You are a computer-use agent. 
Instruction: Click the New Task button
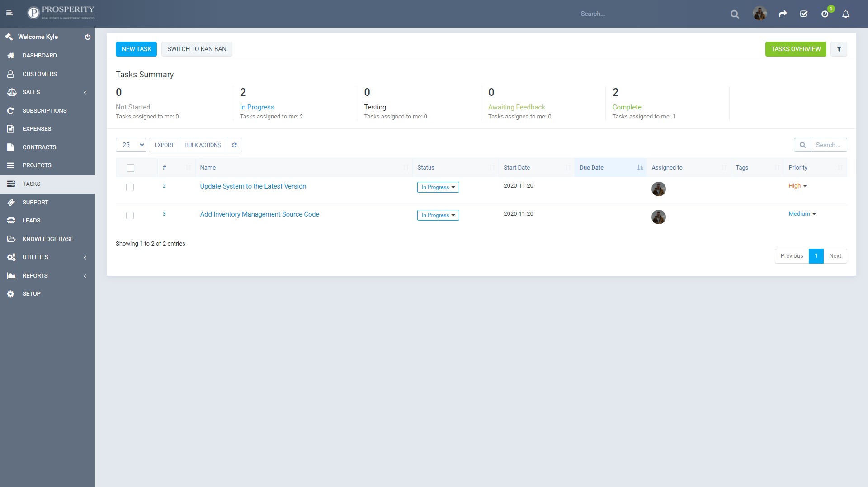[136, 49]
